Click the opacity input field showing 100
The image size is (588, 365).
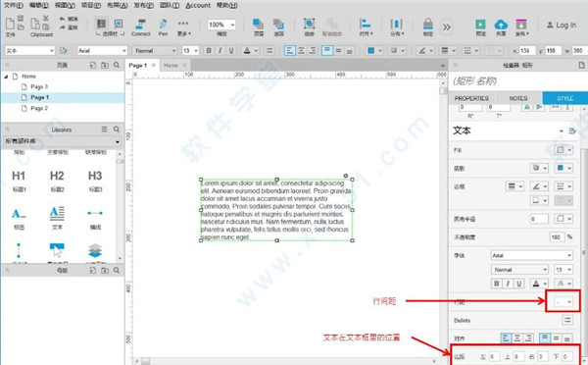557,236
